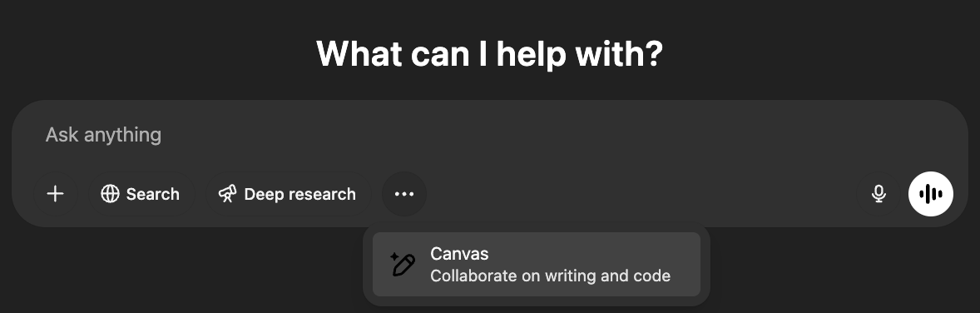This screenshot has height=313, width=980.
Task: Click the plus icon to attach files
Action: click(x=55, y=194)
